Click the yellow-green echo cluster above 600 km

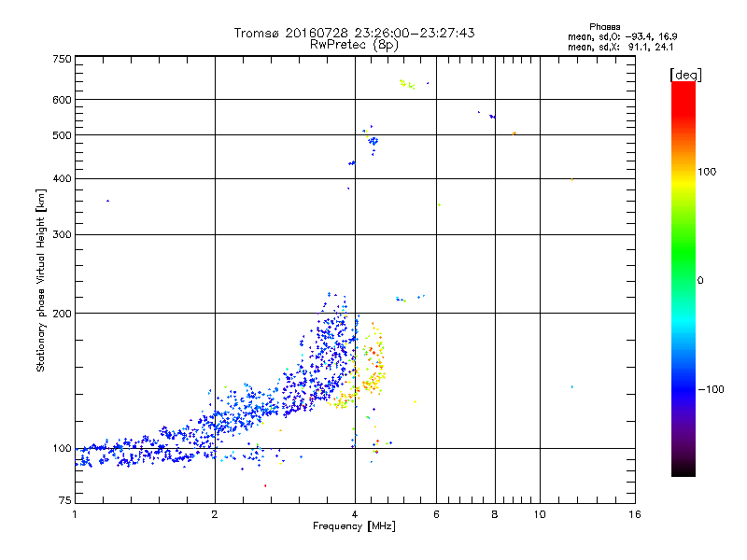[x=407, y=84]
